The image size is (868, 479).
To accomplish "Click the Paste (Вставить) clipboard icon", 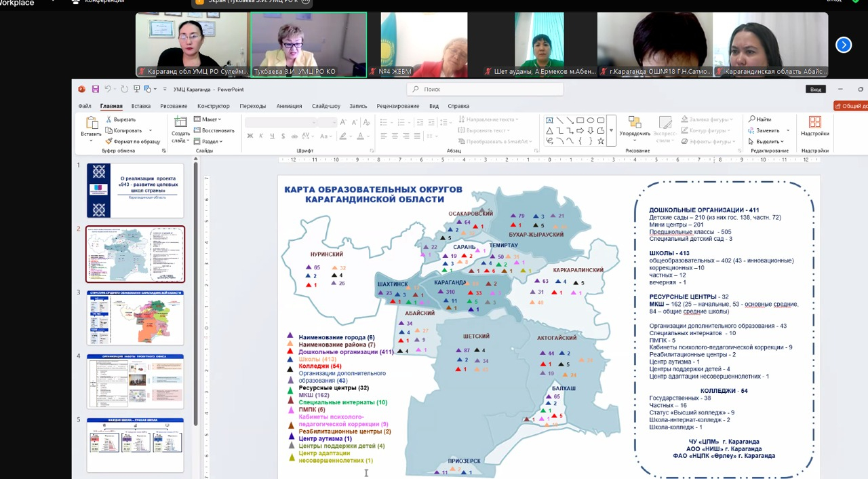I will (91, 126).
